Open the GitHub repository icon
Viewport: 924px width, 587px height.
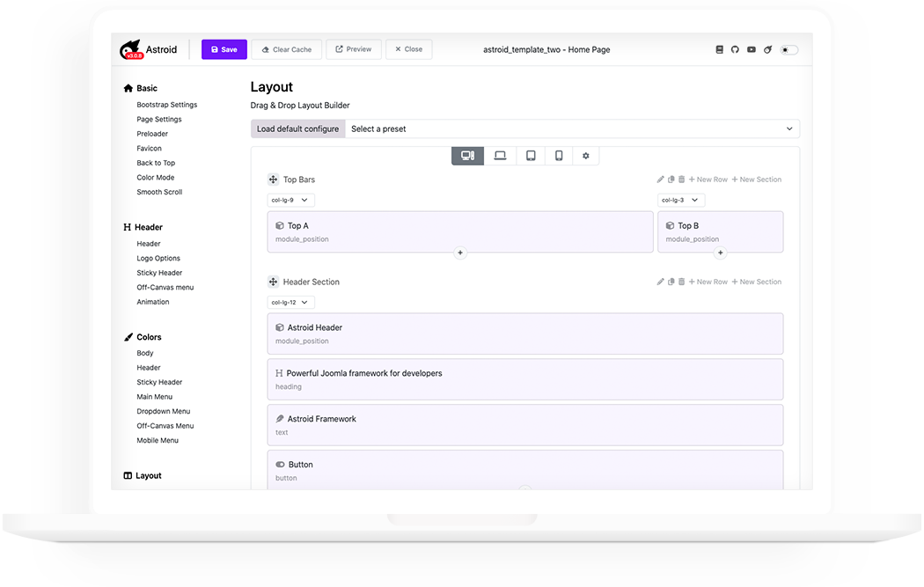click(x=735, y=49)
